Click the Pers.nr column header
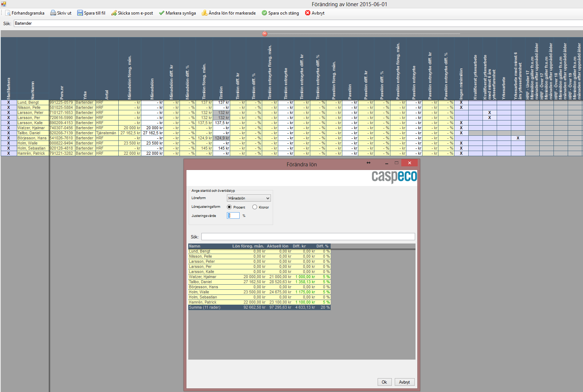Image resolution: width=583 pixels, height=392 pixels. (62, 69)
